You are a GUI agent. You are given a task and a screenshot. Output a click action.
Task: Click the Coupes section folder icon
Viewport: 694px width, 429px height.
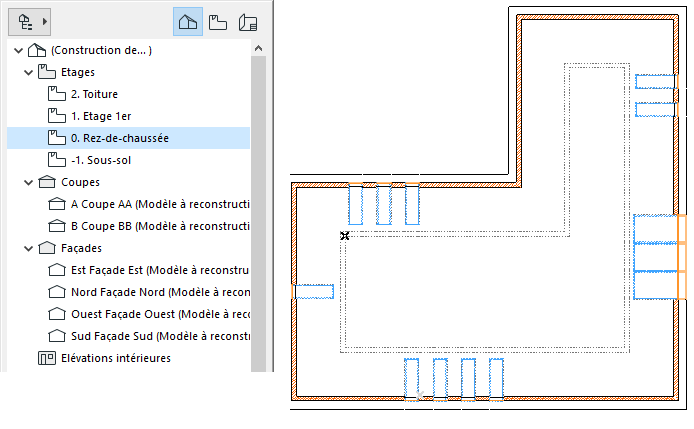point(46,182)
